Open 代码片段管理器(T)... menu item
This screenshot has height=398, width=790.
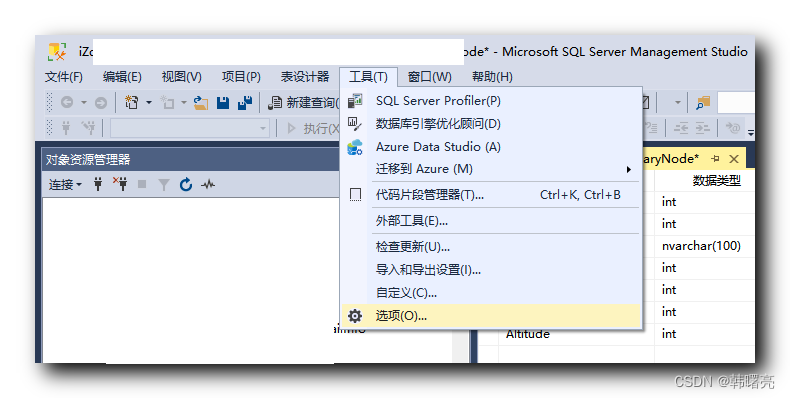[x=491, y=195]
